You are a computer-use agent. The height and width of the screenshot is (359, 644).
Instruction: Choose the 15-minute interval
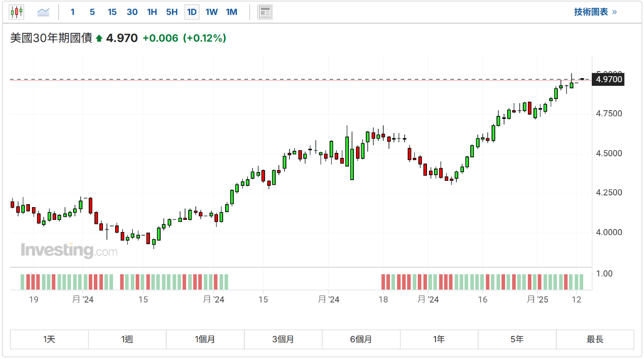pos(112,12)
